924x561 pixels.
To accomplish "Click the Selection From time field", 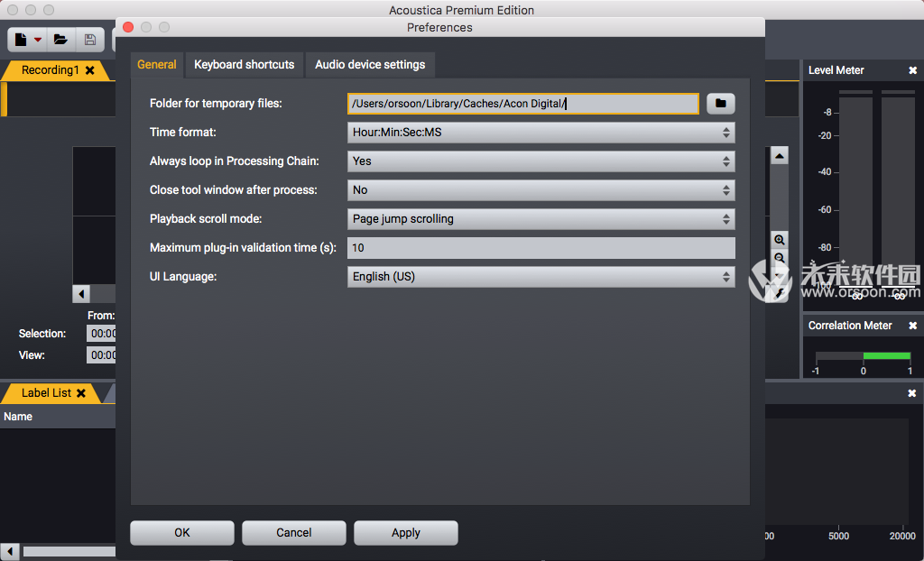I will (101, 334).
